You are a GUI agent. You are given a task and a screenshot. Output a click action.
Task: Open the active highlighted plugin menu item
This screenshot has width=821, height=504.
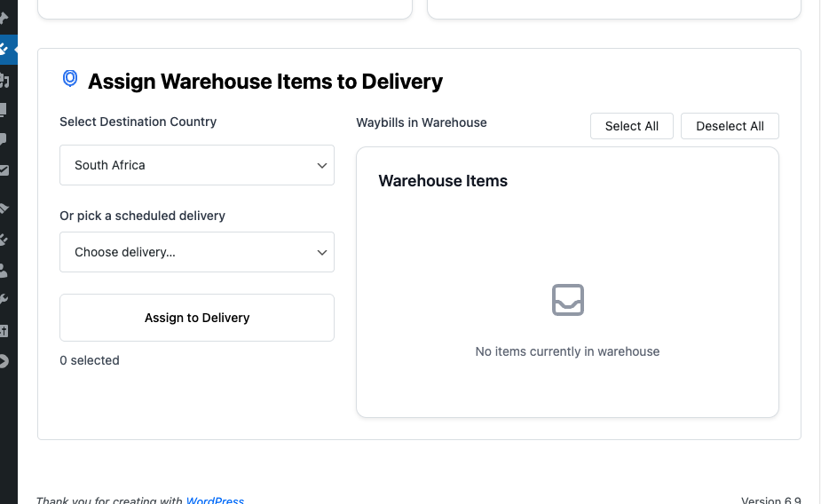pos(8,50)
